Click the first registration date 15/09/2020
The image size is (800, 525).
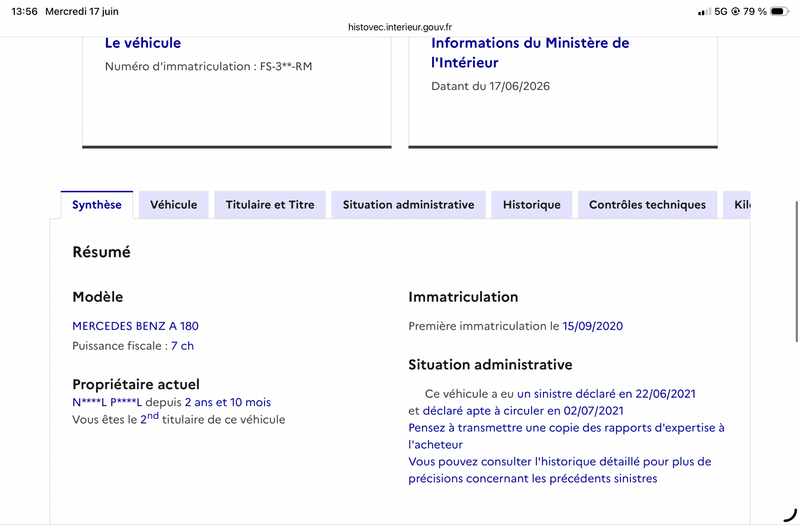click(x=592, y=326)
